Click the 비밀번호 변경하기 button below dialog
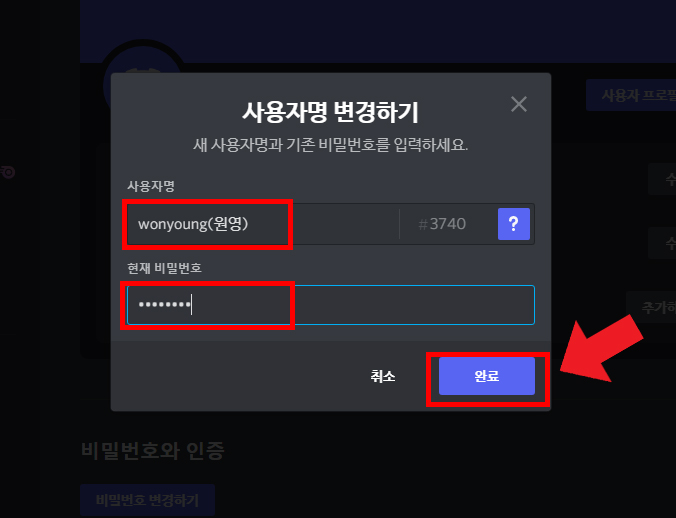The height and width of the screenshot is (518, 676). (x=147, y=500)
